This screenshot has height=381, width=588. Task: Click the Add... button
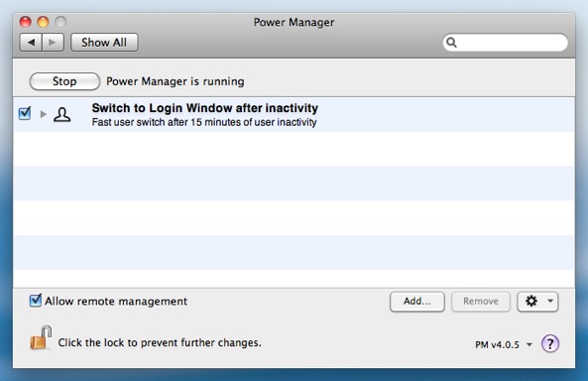coord(417,302)
